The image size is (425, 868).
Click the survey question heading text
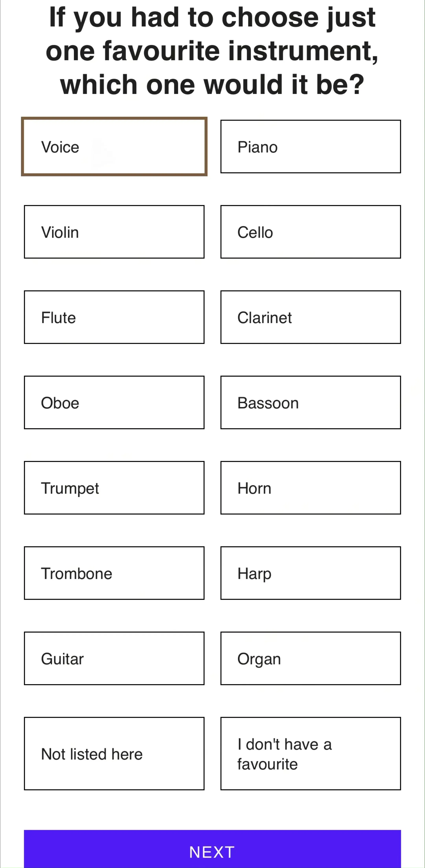212,51
